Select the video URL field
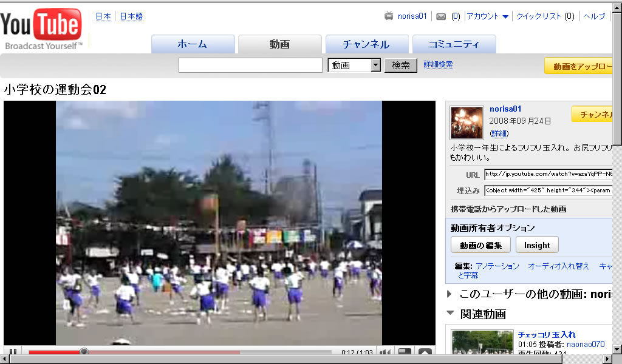 tap(548, 174)
